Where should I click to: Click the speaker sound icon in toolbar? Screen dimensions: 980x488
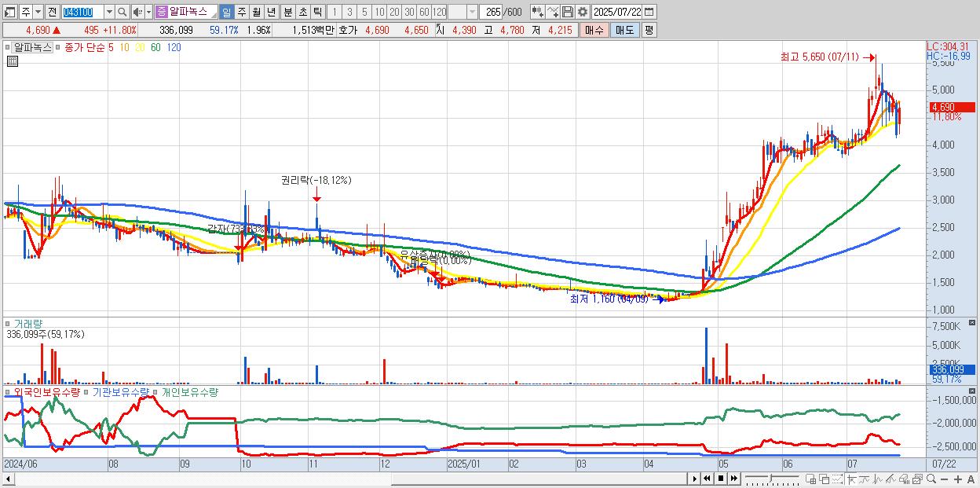click(x=137, y=12)
